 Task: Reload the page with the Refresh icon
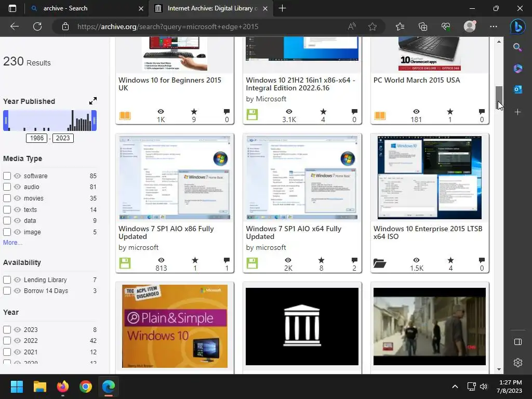pos(37,26)
